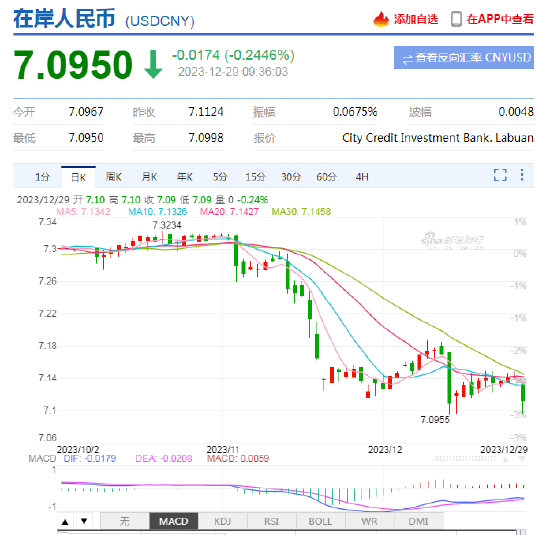Click 查看反向汇率 CNYUSD button

[x=464, y=58]
